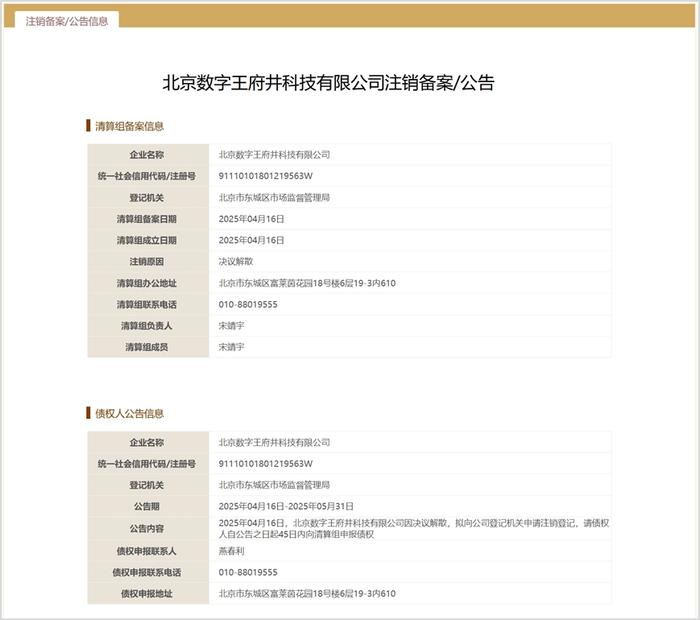Click the page title 北京数字王府井科技有限公司注销备案/公告
Image resolution: width=700 pixels, height=620 pixels.
coord(328,83)
